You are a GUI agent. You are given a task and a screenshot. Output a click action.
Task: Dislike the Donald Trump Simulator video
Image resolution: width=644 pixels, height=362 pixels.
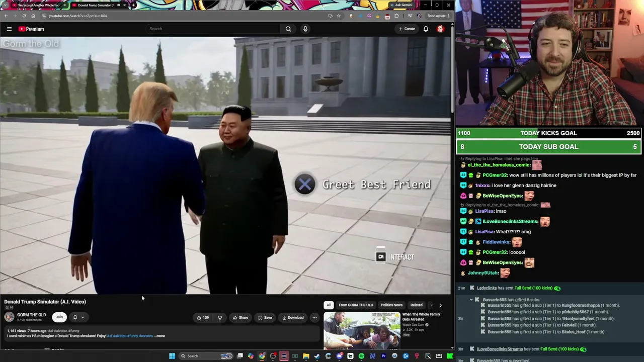pos(220,317)
